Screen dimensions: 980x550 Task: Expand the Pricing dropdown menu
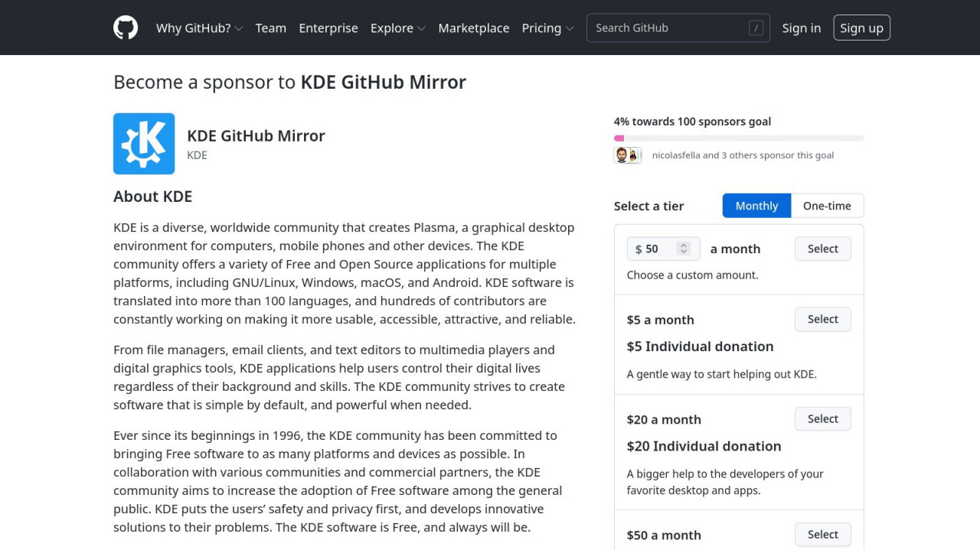[547, 28]
